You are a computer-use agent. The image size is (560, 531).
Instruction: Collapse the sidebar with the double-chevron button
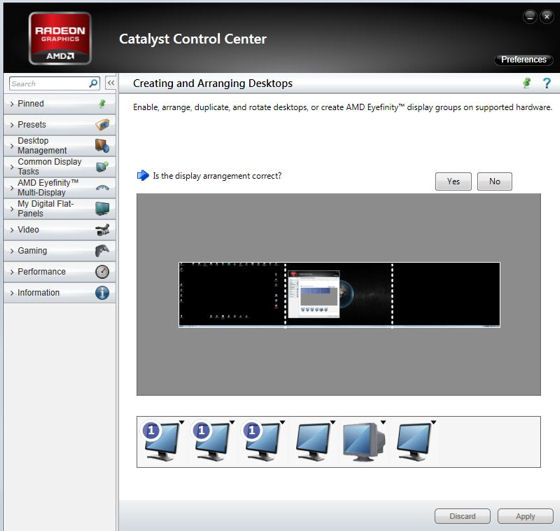pos(111,83)
